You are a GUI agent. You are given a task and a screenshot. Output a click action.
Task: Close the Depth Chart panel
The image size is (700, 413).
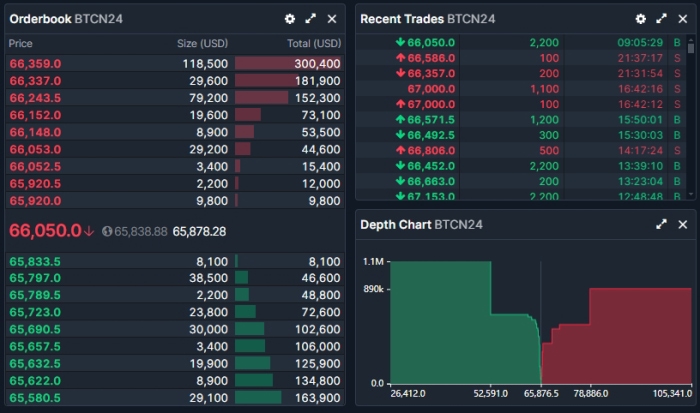683,225
